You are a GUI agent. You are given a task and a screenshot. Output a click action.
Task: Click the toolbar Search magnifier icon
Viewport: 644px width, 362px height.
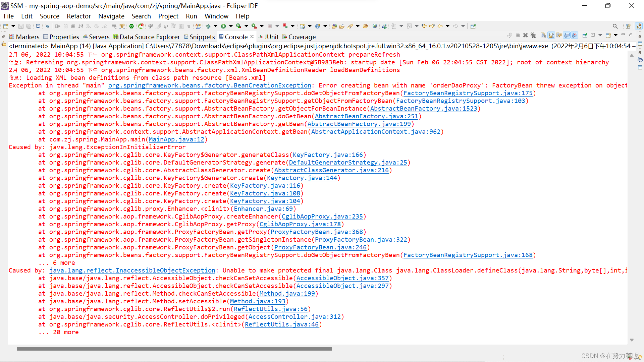point(615,26)
